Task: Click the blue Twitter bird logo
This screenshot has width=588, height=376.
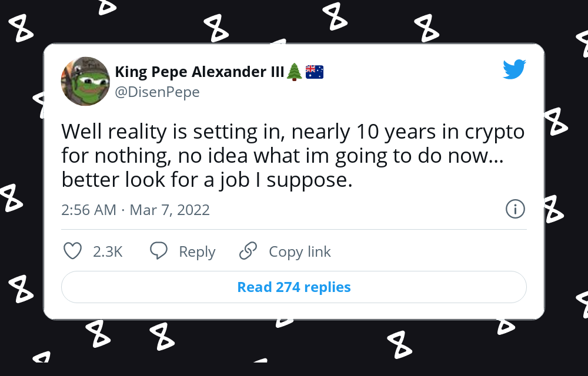Action: pyautogui.click(x=514, y=69)
